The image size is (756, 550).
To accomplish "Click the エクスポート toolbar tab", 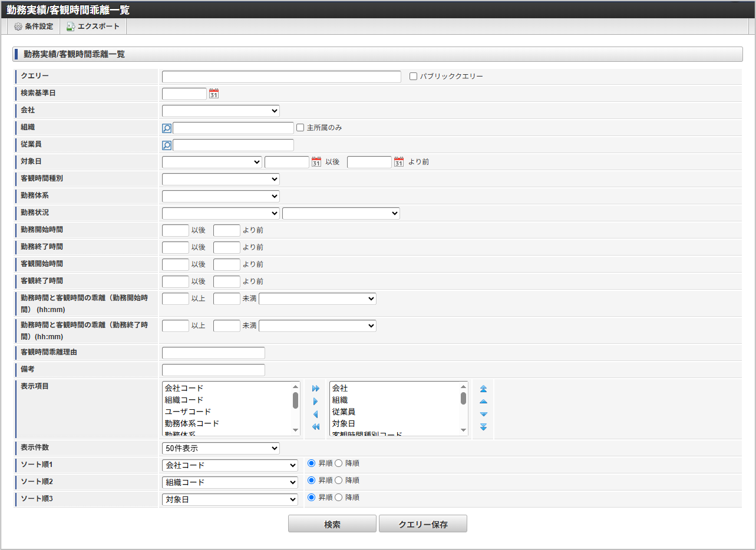I will click(93, 26).
